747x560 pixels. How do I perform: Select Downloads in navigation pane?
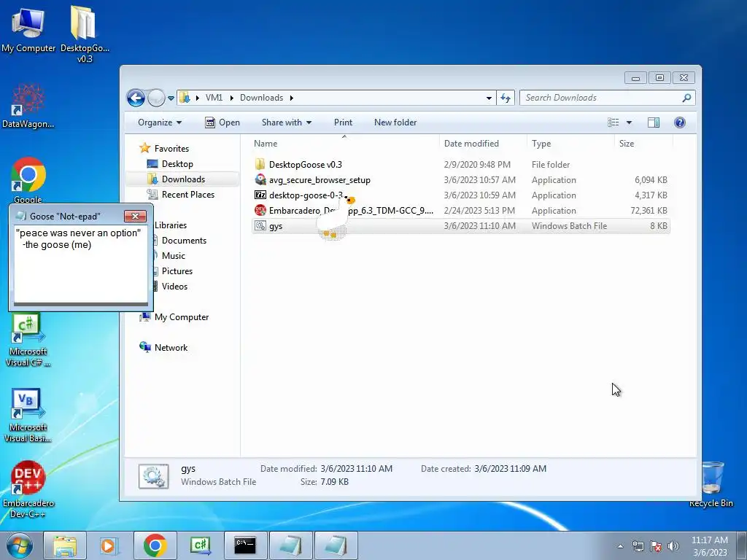pos(183,179)
